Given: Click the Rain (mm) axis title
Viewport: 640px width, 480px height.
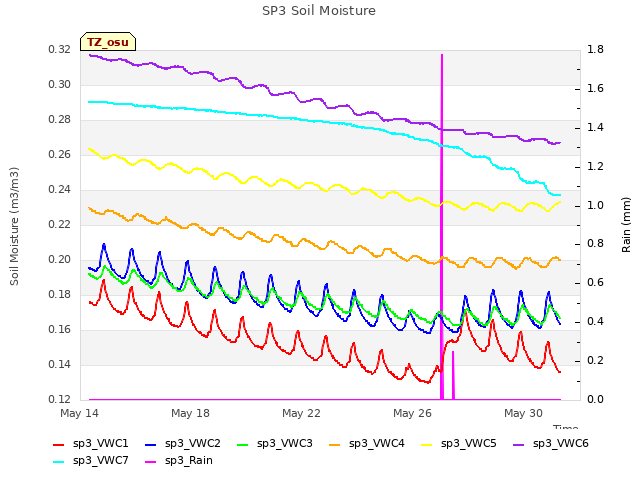Looking at the screenshot, I should click(626, 225).
